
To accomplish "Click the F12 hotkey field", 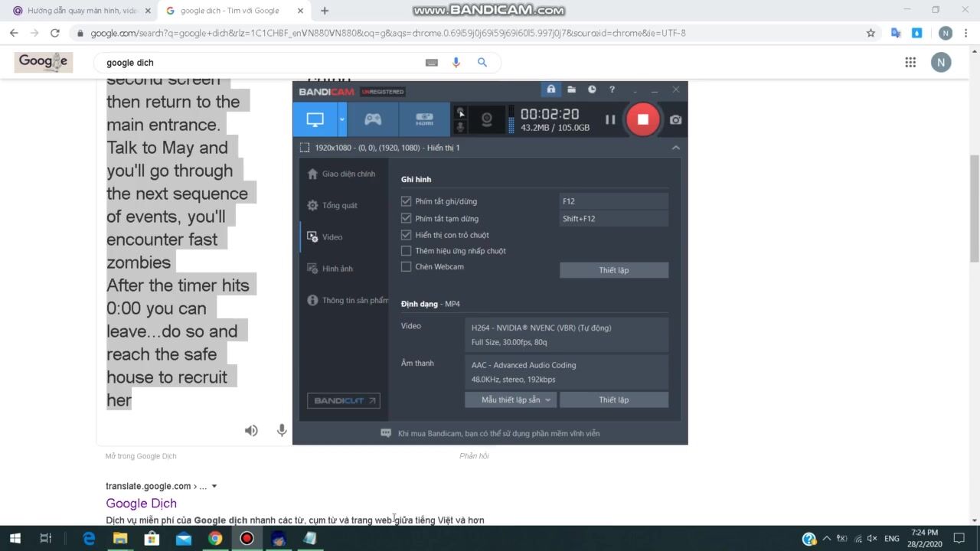I will (x=613, y=201).
